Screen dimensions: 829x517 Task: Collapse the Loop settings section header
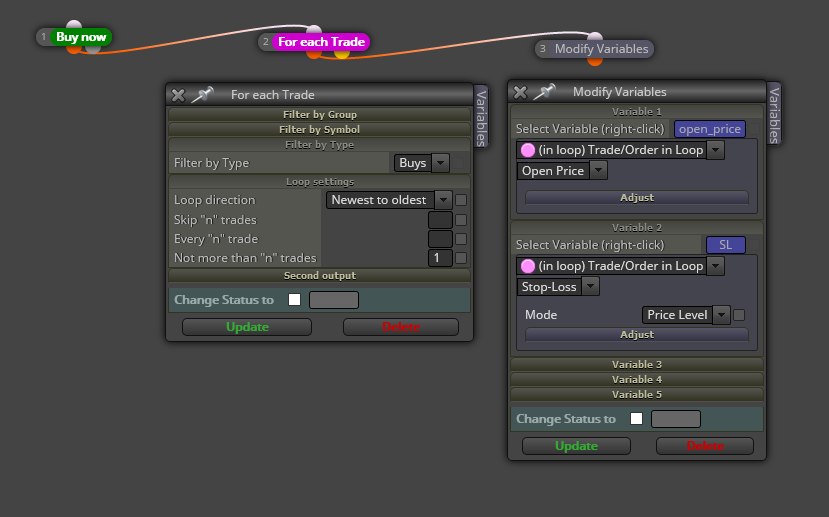coord(319,182)
